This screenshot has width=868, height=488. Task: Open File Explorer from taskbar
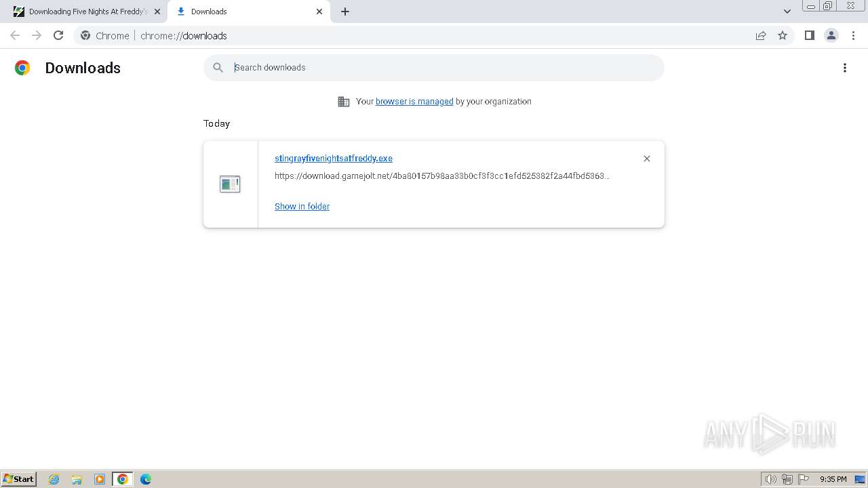(x=77, y=479)
